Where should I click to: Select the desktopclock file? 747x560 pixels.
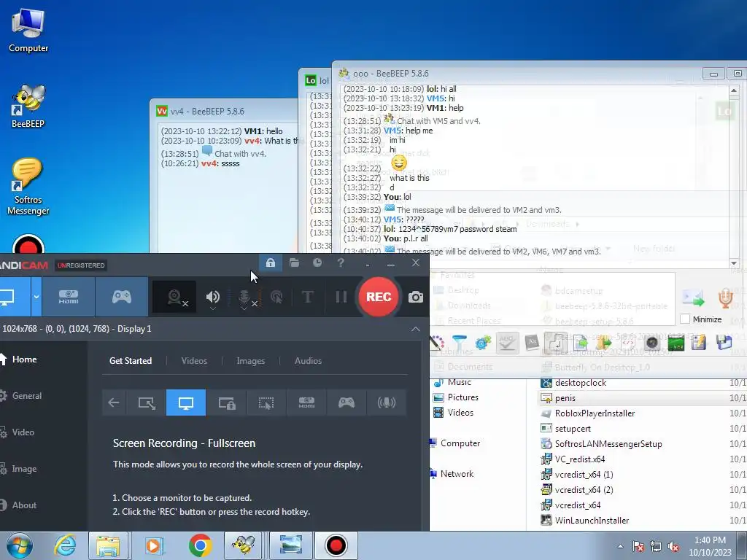pos(580,383)
